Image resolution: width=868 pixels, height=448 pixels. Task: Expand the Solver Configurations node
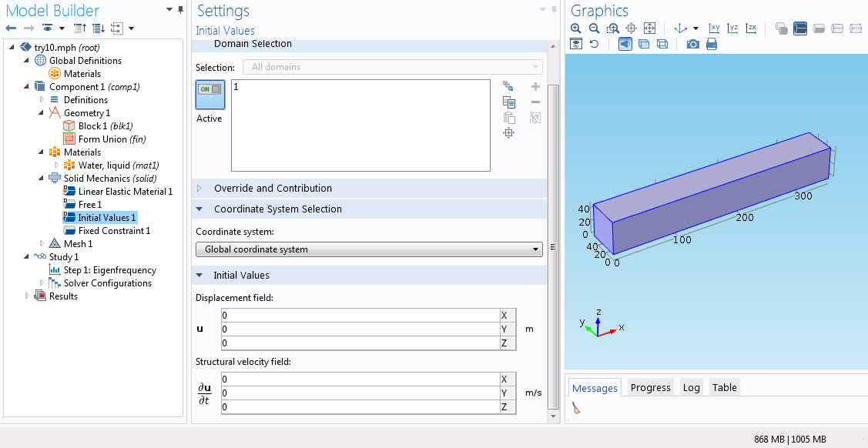pos(42,283)
